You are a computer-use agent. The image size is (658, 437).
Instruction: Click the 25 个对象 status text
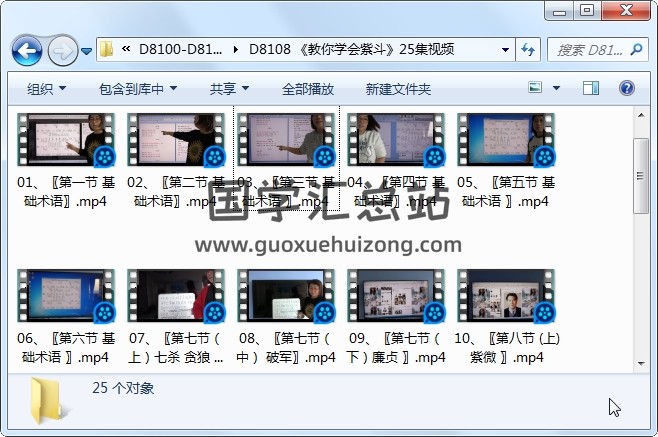(123, 388)
